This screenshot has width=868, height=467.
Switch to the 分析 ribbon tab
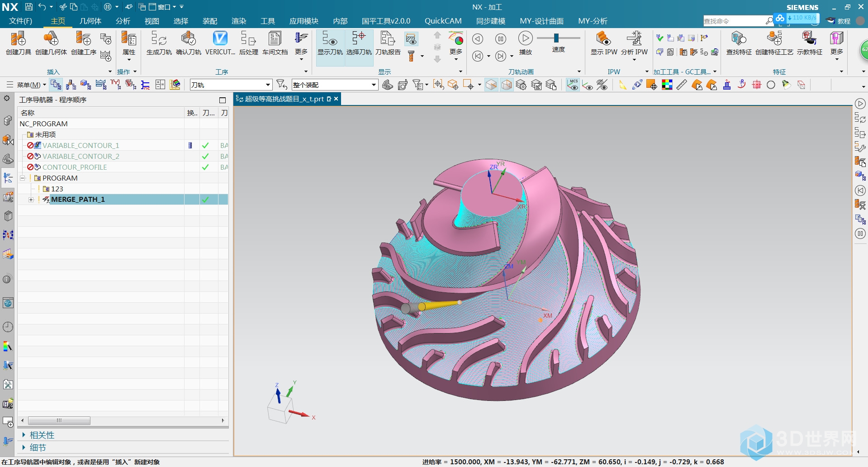point(123,21)
